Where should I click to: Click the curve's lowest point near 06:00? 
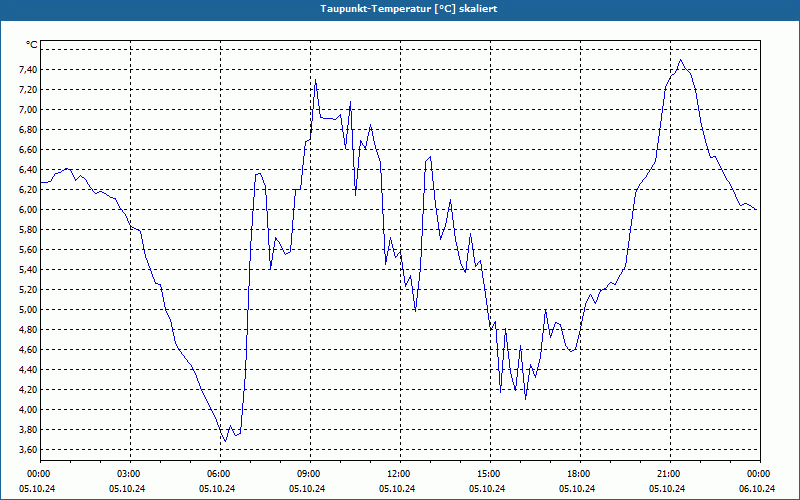coord(225,441)
